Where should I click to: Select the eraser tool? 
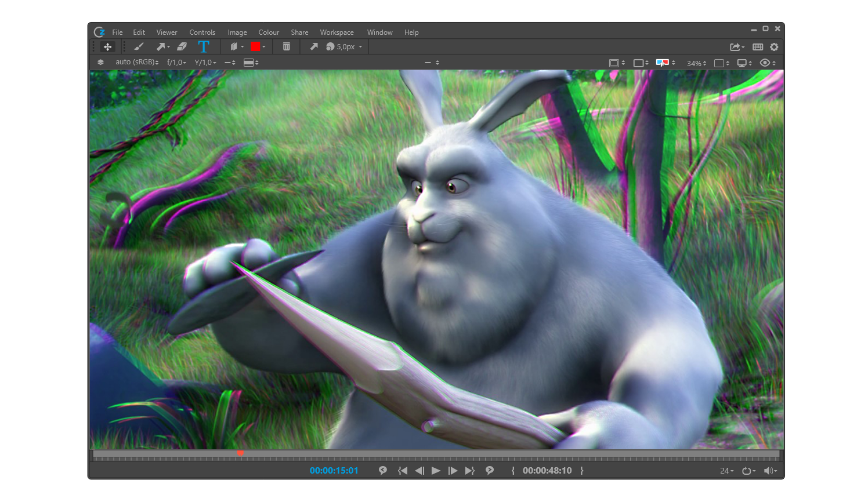(x=182, y=47)
